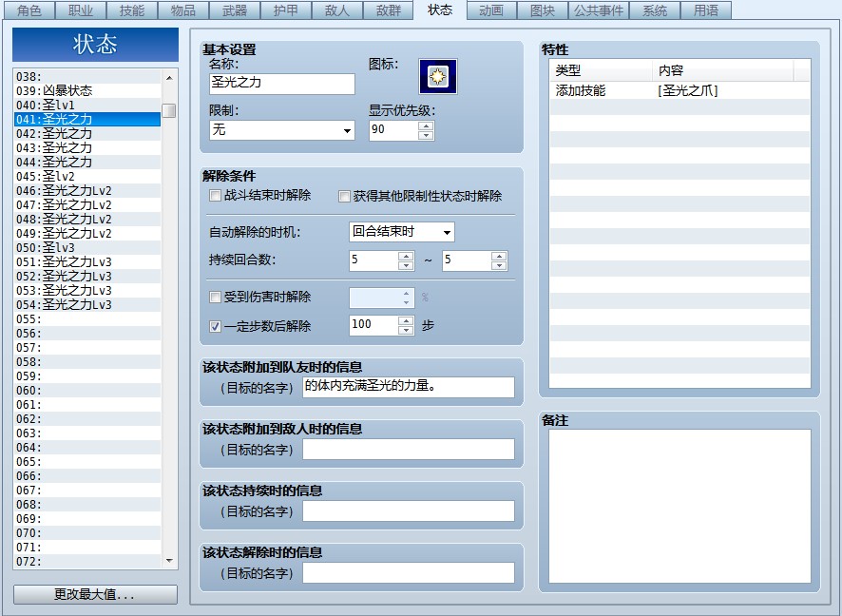Decrease 显示优先级 value

[426, 135]
